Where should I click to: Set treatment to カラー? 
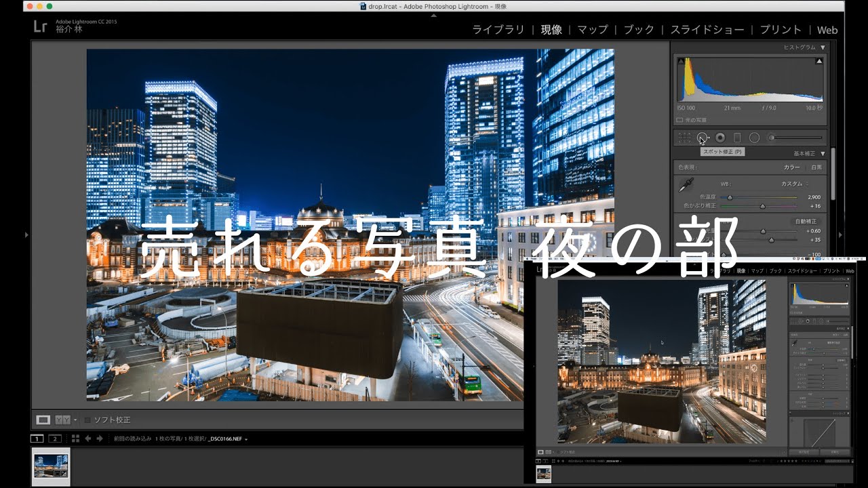pos(791,167)
